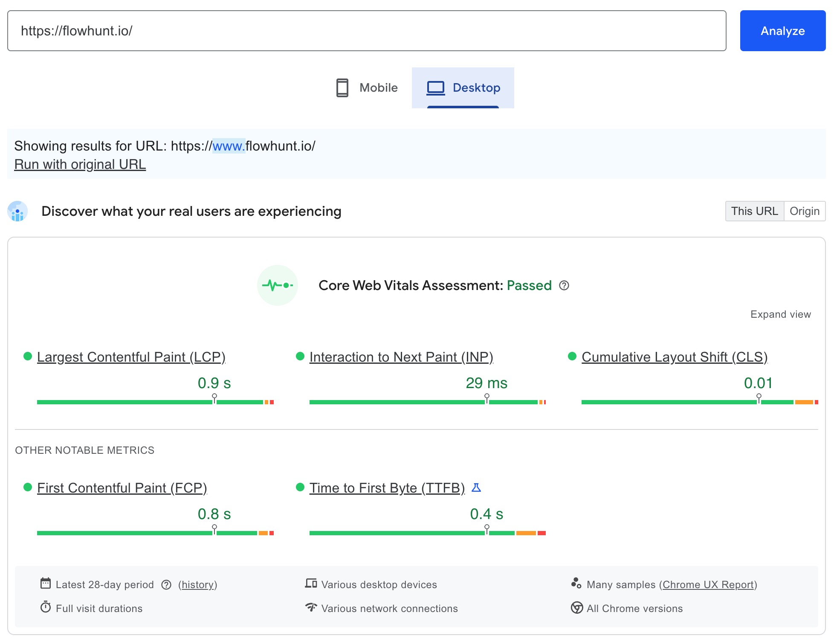Select the This URL toggle
834x644 pixels.
tap(755, 211)
